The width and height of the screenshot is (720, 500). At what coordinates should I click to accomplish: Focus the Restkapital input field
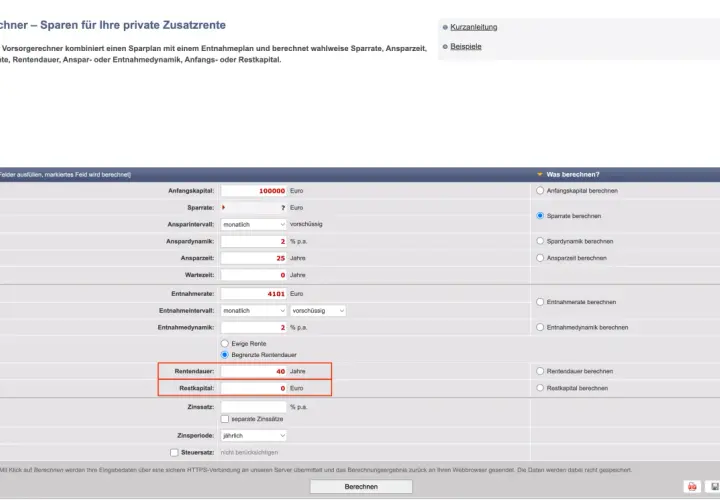(253, 388)
